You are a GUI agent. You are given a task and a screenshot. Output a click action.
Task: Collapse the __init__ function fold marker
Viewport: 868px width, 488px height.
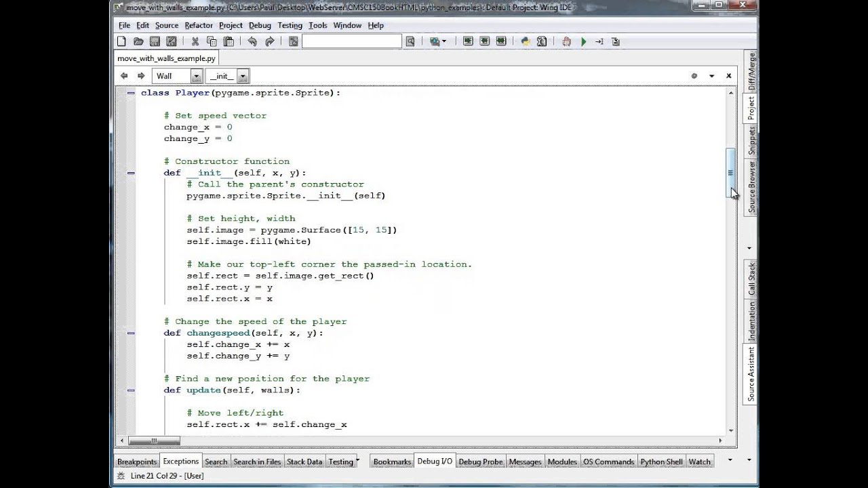(131, 173)
